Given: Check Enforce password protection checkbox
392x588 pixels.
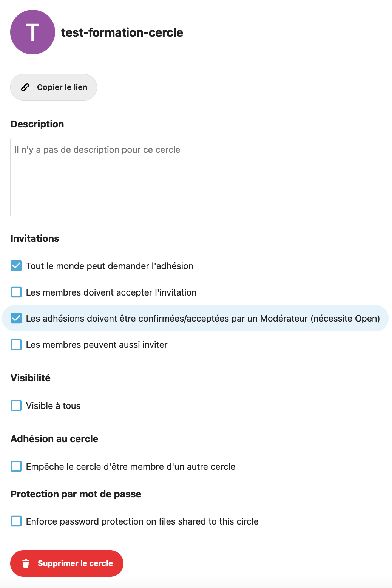Looking at the screenshot, I should (x=16, y=521).
